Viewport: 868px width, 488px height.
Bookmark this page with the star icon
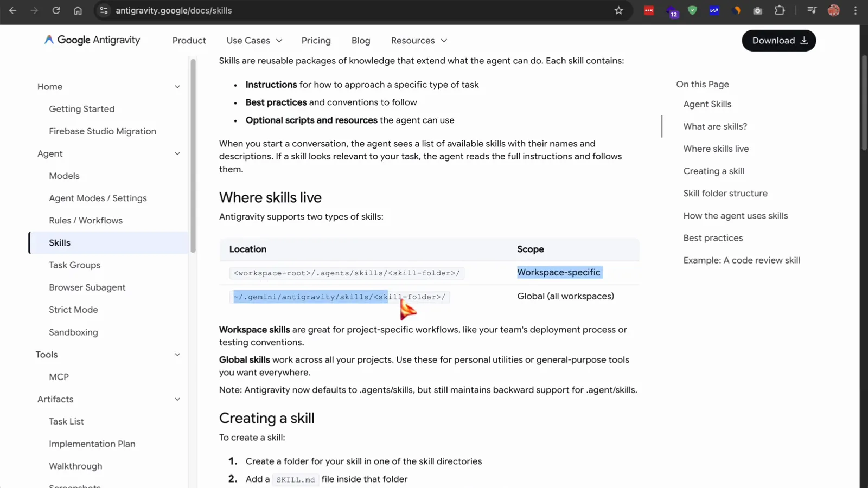618,10
